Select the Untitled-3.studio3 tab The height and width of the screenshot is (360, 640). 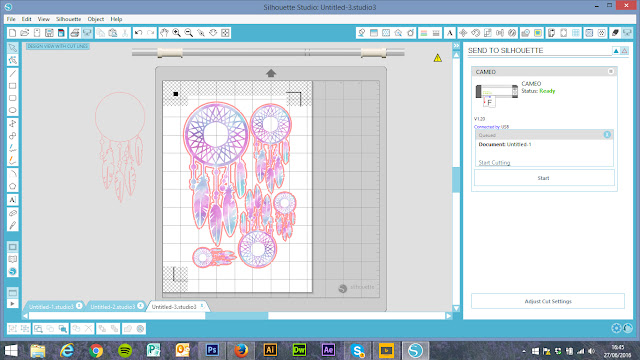(x=174, y=307)
